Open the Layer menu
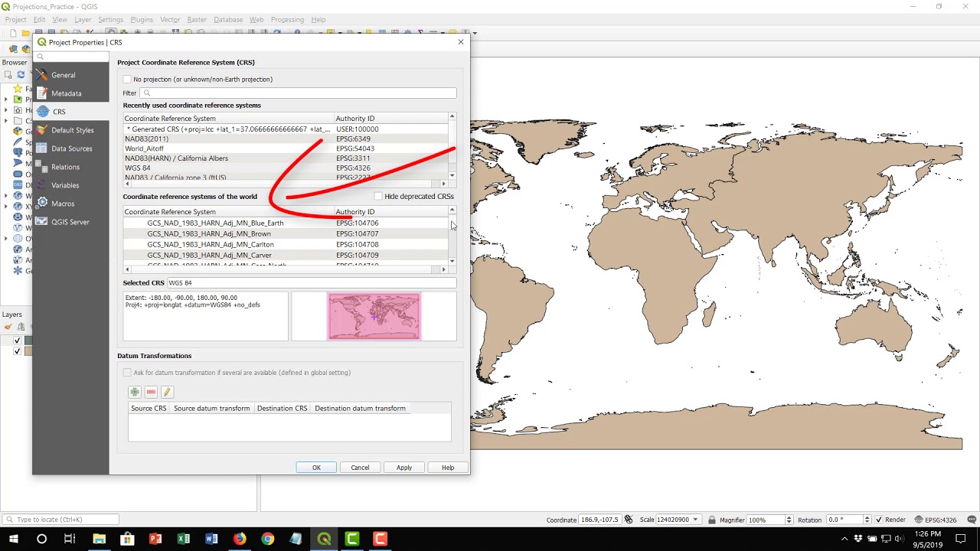This screenshot has height=551, width=980. [x=82, y=19]
